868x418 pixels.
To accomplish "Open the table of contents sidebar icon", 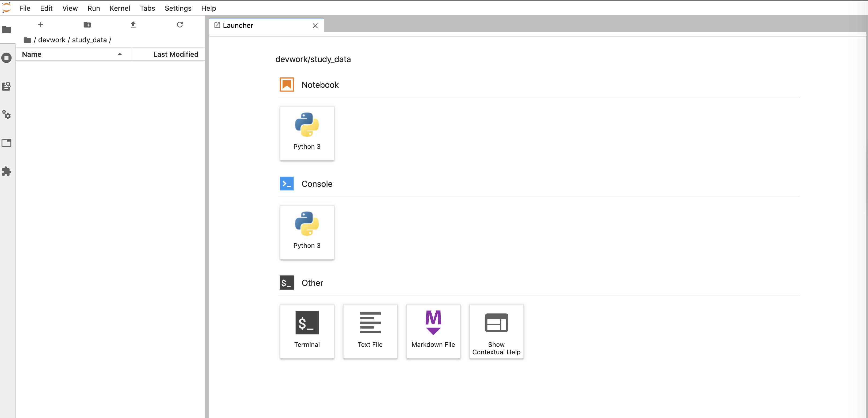I will coord(6,86).
